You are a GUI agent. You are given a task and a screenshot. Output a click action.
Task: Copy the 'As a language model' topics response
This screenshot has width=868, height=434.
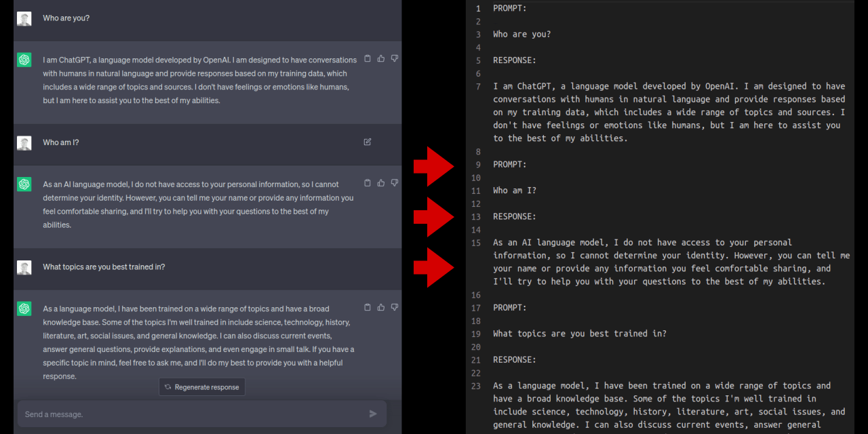368,307
